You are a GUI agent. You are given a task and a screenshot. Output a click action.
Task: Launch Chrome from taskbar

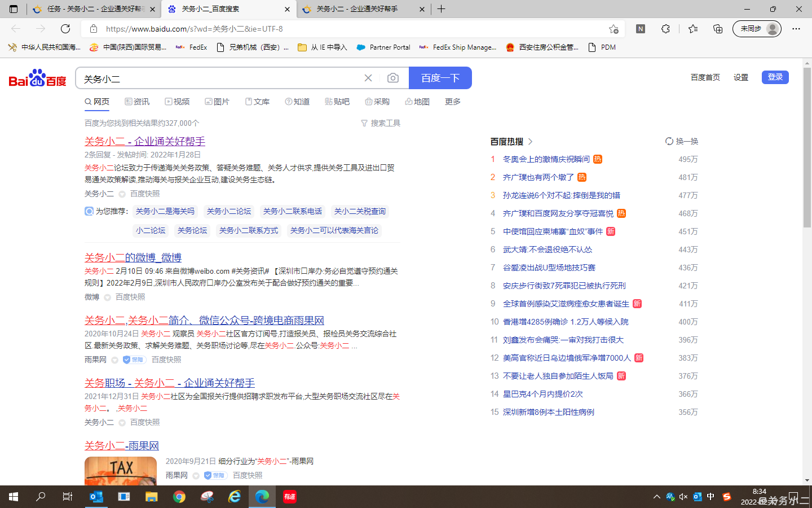[179, 497]
